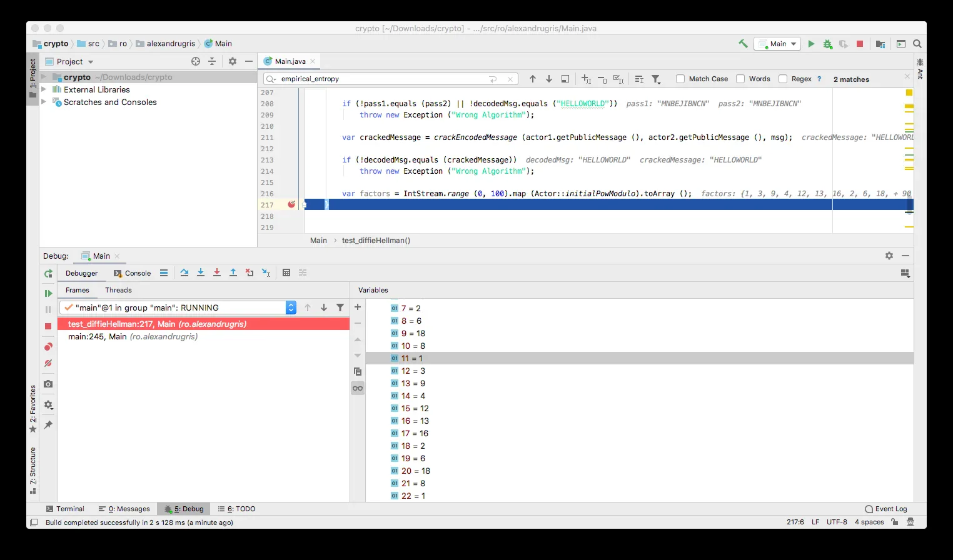Open Search Everywhere magnifier icon
This screenshot has height=560, width=953.
tap(917, 44)
